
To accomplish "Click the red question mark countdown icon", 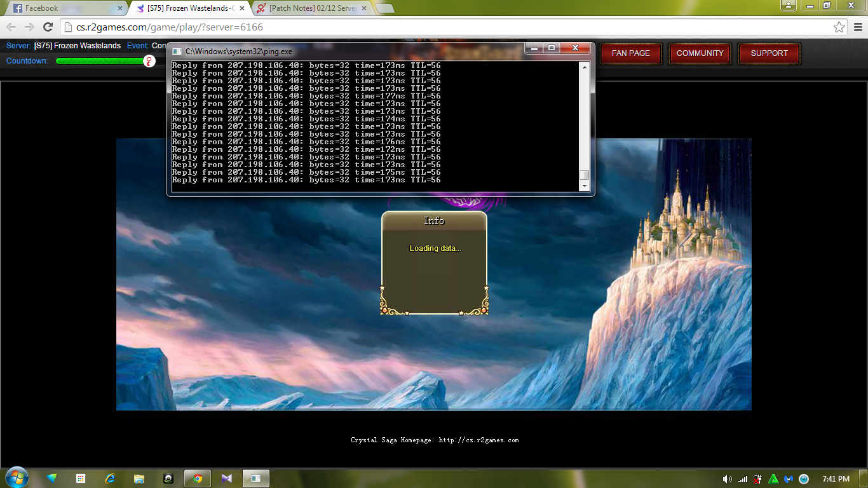I will pyautogui.click(x=149, y=61).
